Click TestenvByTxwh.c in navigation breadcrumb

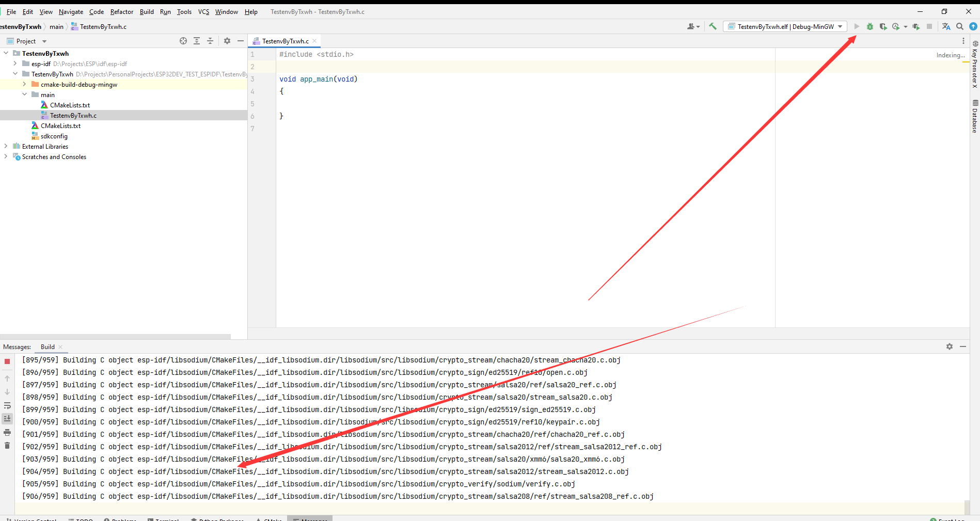99,27
